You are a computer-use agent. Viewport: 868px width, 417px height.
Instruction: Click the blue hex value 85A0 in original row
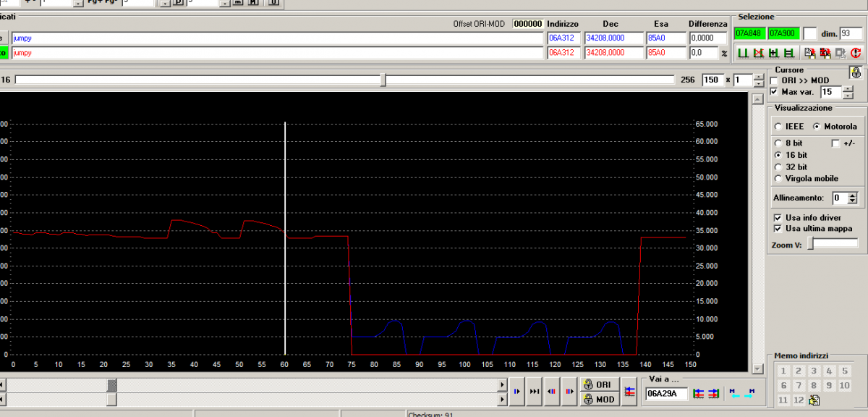[665, 38]
